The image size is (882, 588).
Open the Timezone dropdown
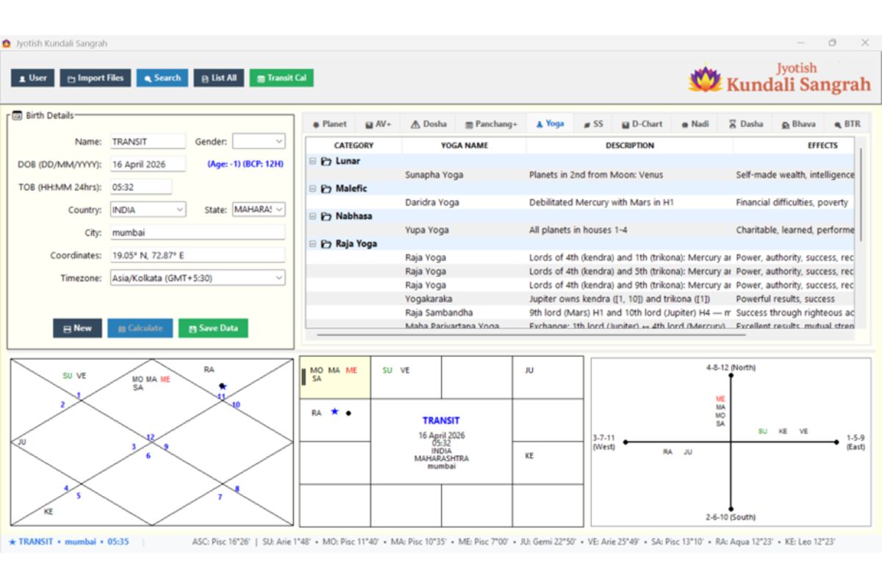pyautogui.click(x=197, y=278)
